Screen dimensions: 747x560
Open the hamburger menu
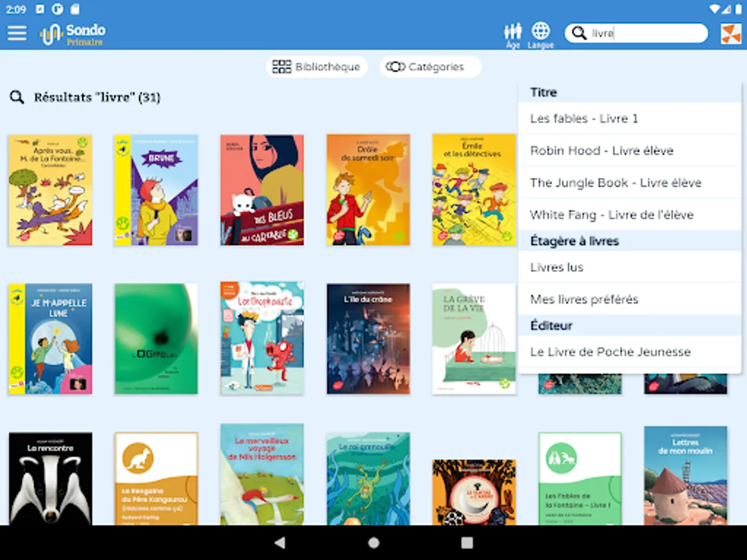(x=17, y=33)
